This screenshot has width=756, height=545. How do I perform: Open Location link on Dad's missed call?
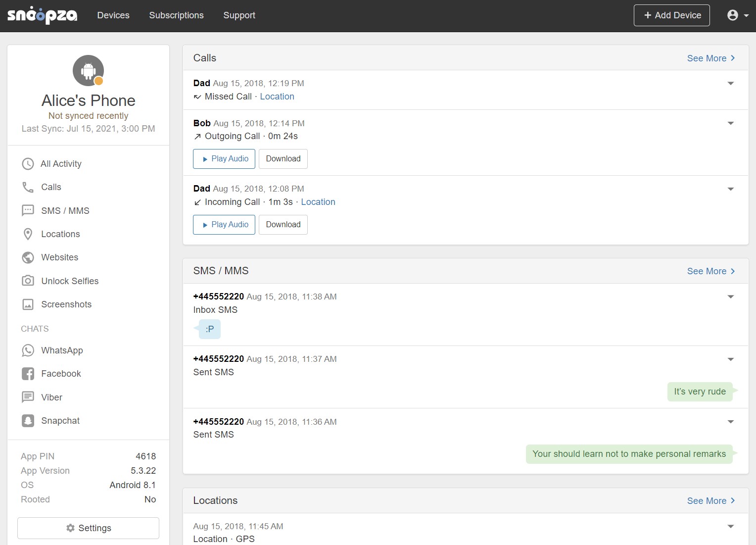click(277, 97)
